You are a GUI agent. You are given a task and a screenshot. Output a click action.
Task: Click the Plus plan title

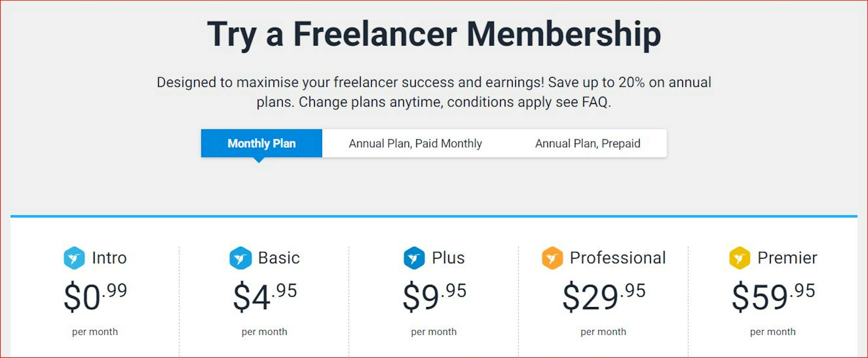448,258
